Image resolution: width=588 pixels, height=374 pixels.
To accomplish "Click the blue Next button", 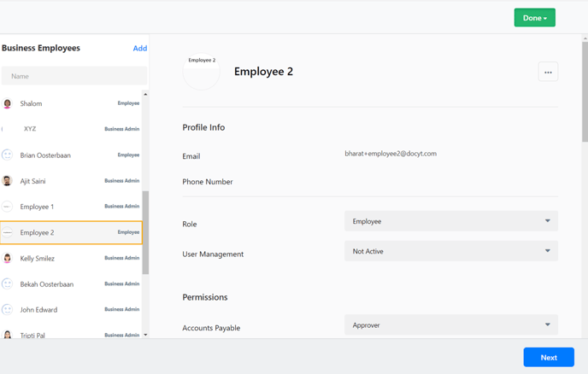I will point(549,357).
